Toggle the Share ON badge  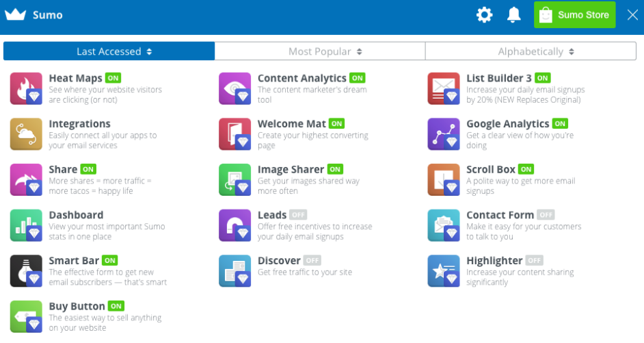88,169
